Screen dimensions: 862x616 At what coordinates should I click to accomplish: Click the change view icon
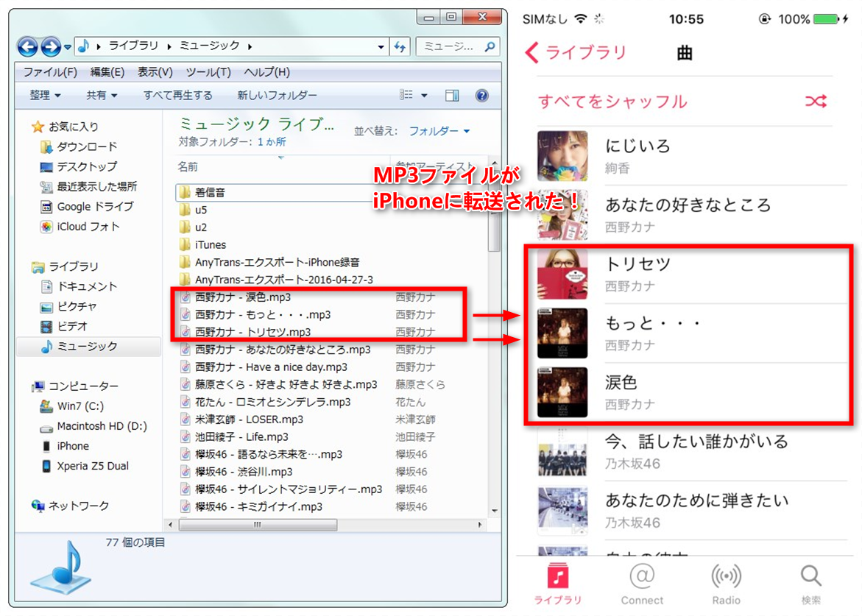point(406,95)
